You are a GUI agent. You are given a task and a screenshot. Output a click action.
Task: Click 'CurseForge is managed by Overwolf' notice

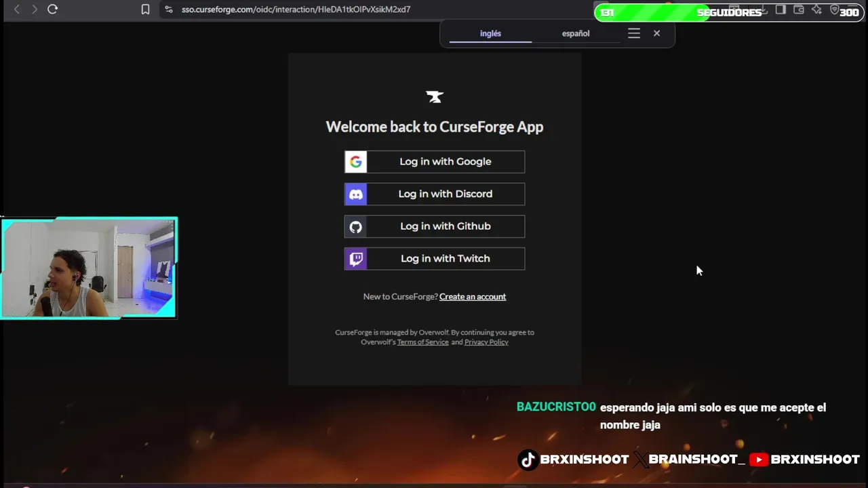392,332
